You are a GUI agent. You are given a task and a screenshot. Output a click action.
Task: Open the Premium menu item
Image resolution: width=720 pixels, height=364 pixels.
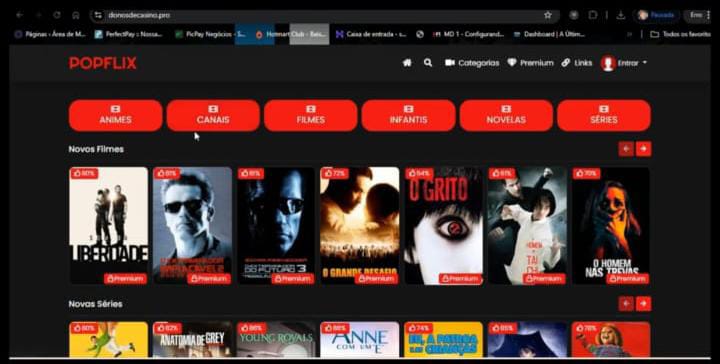[x=530, y=63]
